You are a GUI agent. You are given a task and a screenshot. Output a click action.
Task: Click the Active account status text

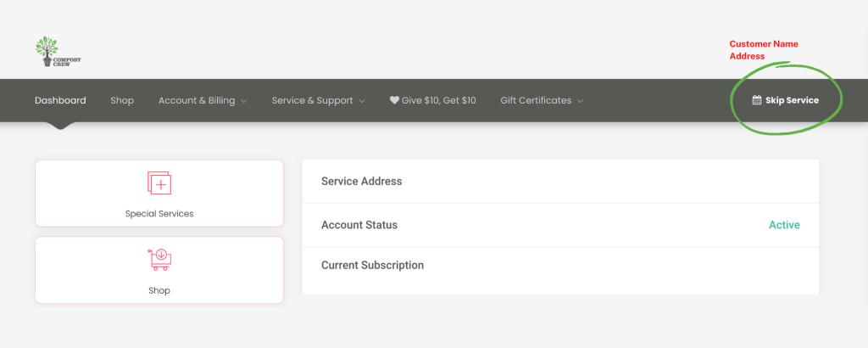click(784, 225)
